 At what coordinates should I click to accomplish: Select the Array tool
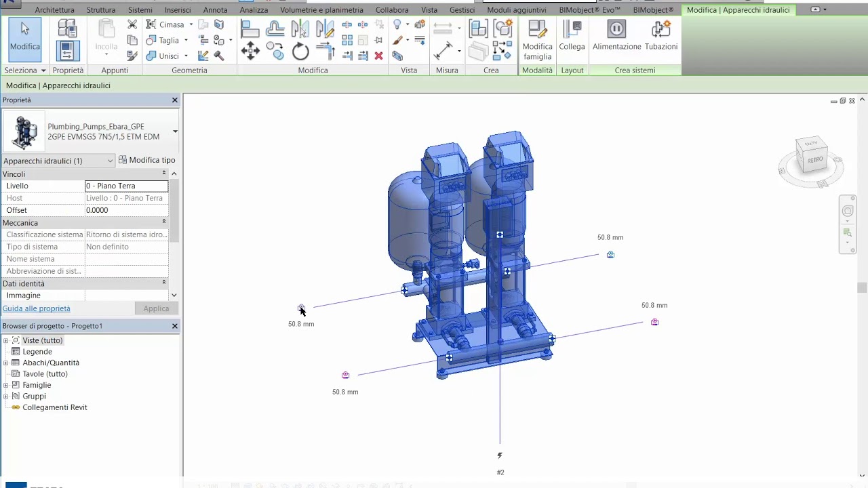[x=347, y=40]
